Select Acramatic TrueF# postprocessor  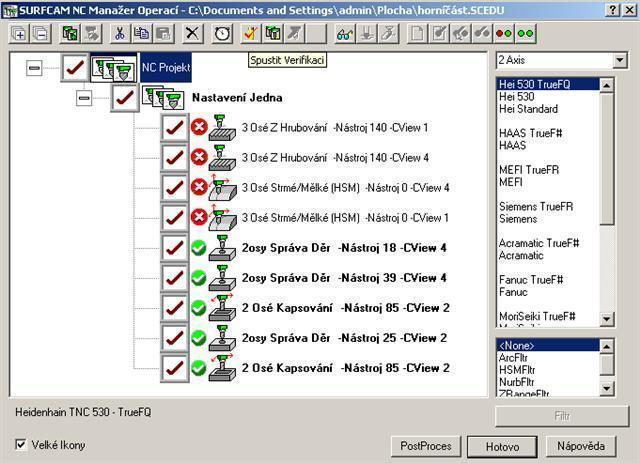pyautogui.click(x=539, y=243)
